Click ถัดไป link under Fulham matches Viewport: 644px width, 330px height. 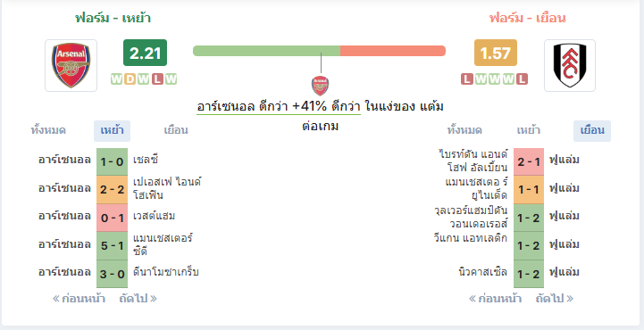point(555,299)
